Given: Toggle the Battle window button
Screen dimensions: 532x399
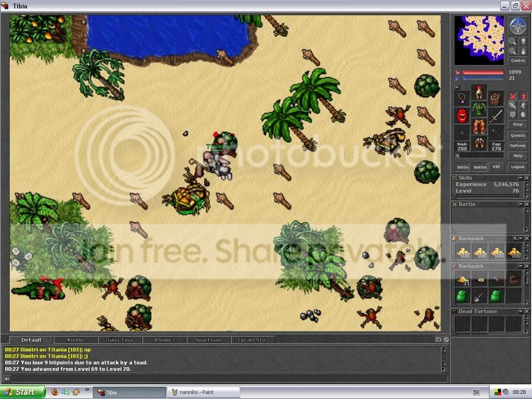Looking at the screenshot, I should coord(480,167).
